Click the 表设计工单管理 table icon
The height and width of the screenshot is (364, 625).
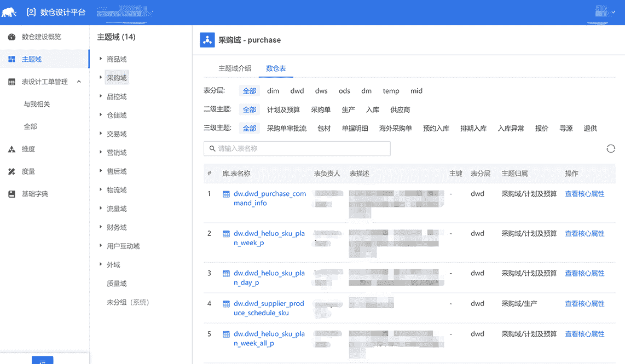tap(11, 82)
